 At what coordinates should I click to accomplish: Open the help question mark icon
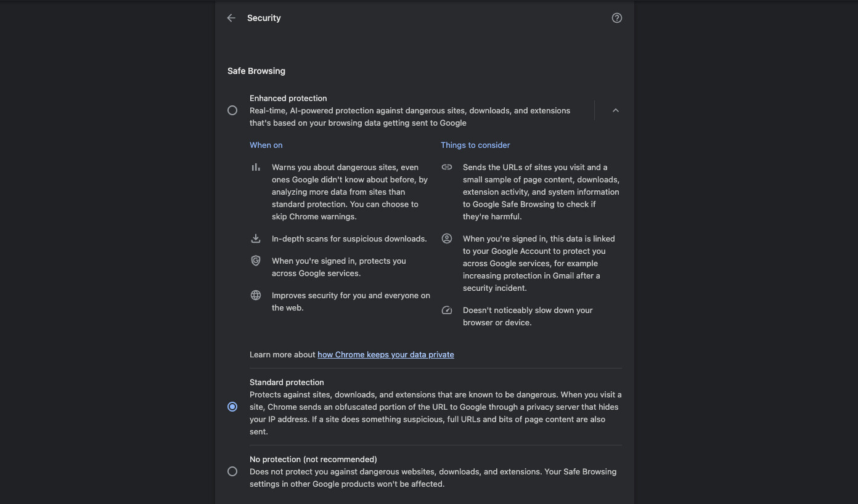(616, 18)
